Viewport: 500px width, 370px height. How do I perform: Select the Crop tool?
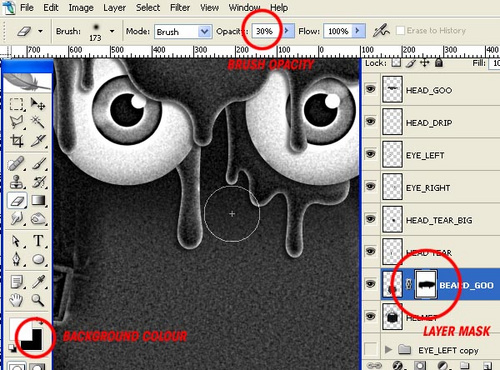[17, 141]
